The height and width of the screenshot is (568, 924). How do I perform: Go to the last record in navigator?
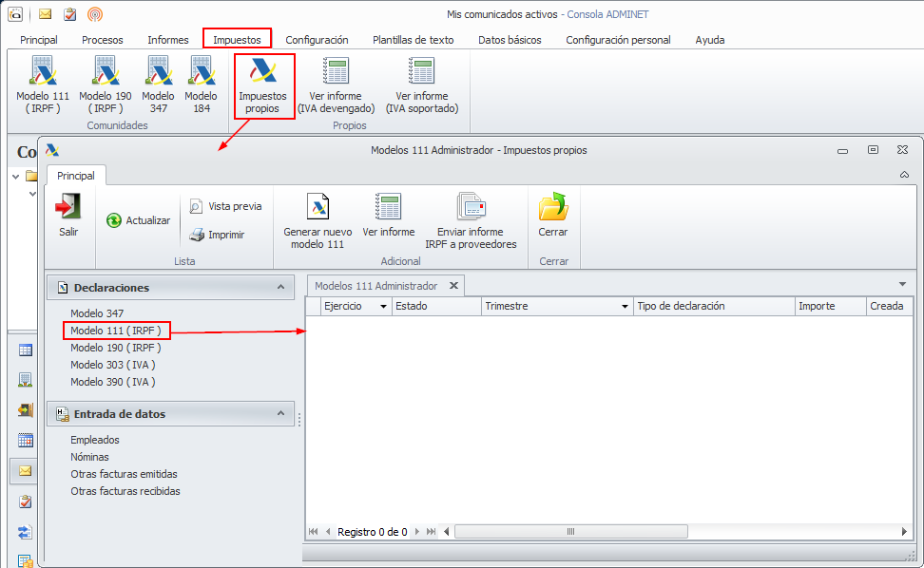pyautogui.click(x=431, y=532)
